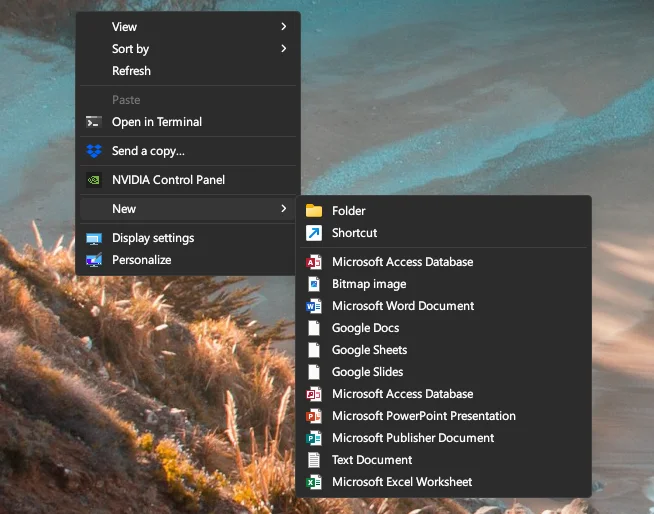Click the Text Document notepad icon
The height and width of the screenshot is (514, 654).
314,460
